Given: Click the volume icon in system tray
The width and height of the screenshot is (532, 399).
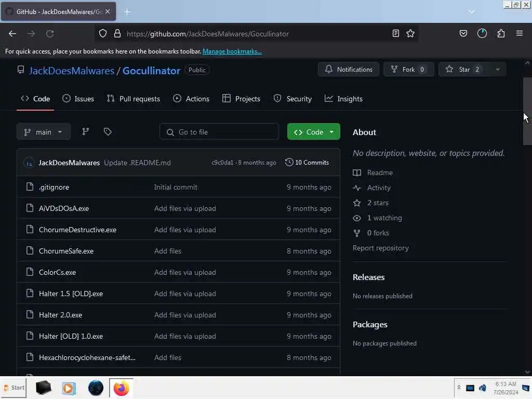Looking at the screenshot, I should click(483, 388).
